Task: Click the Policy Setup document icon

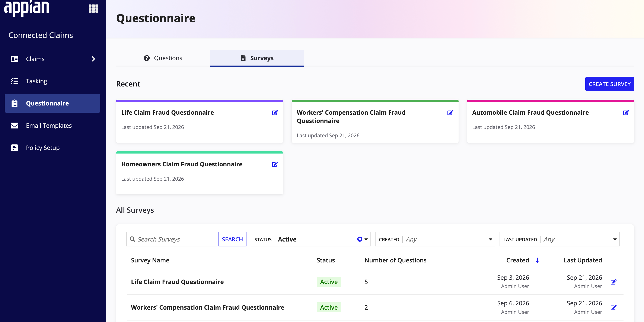Action: [x=15, y=148]
